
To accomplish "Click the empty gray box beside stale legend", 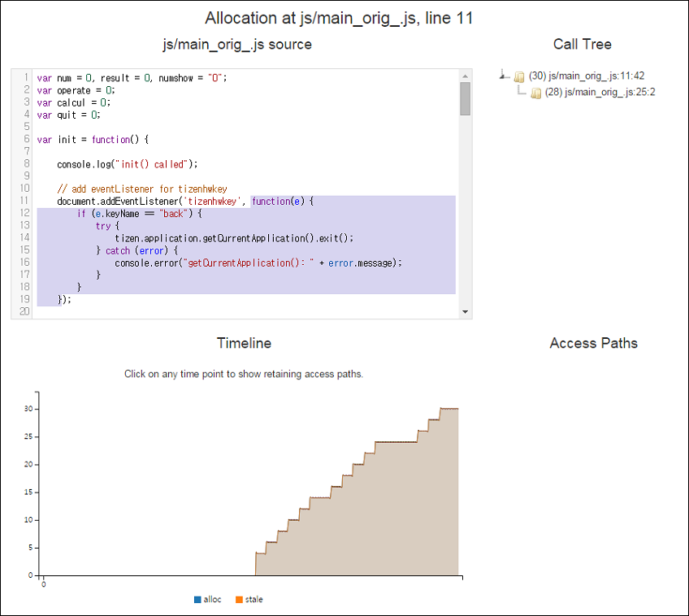I will 282,601.
